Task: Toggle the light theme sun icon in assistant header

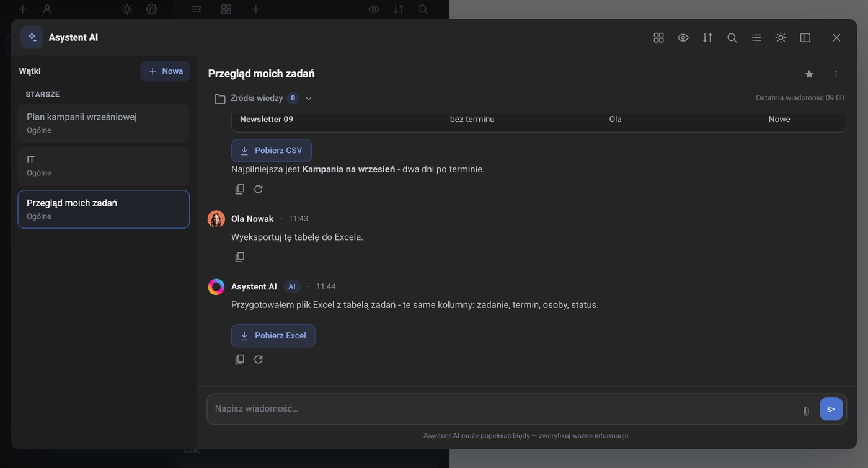Action: click(781, 38)
